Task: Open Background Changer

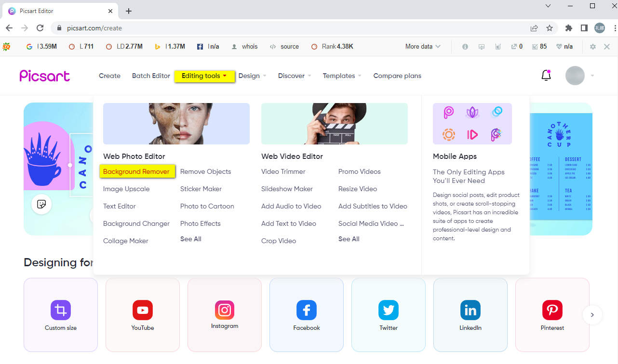Action: point(136,223)
